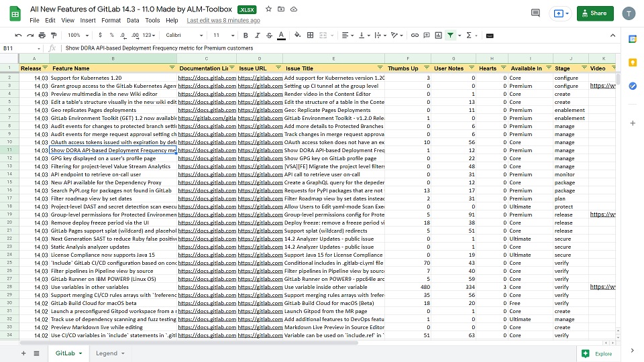Open the Data menu
This screenshot has height=362, width=644.
coord(133,21)
